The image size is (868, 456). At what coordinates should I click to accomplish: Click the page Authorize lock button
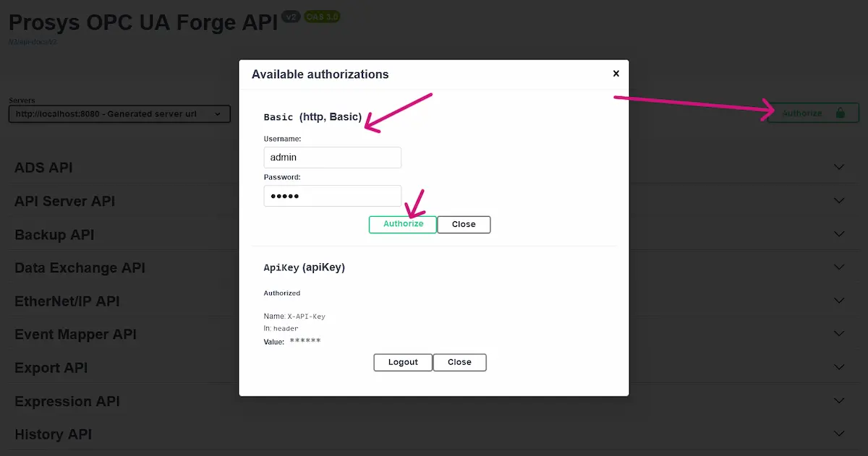coord(812,113)
